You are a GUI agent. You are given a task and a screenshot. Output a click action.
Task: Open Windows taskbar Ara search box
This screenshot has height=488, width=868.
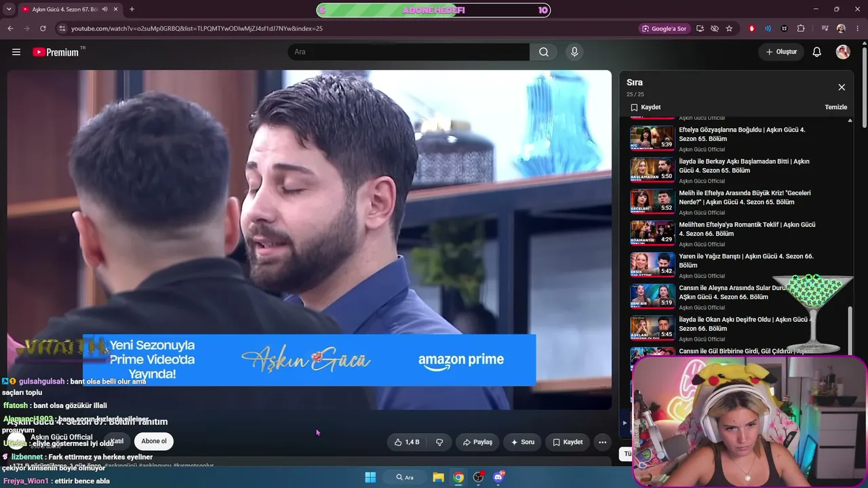pyautogui.click(x=405, y=477)
